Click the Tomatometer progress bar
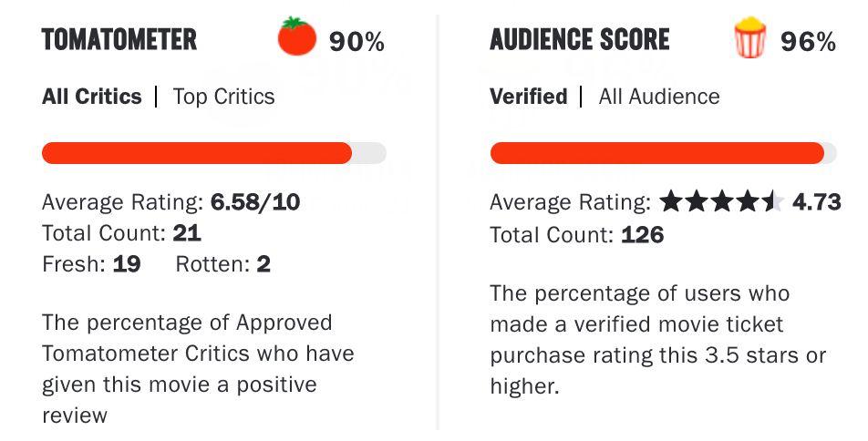868x441 pixels. point(214,153)
